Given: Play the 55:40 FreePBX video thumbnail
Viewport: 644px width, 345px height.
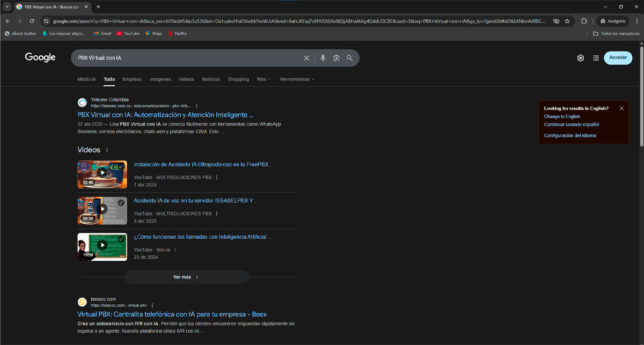Looking at the screenshot, I should [x=102, y=174].
